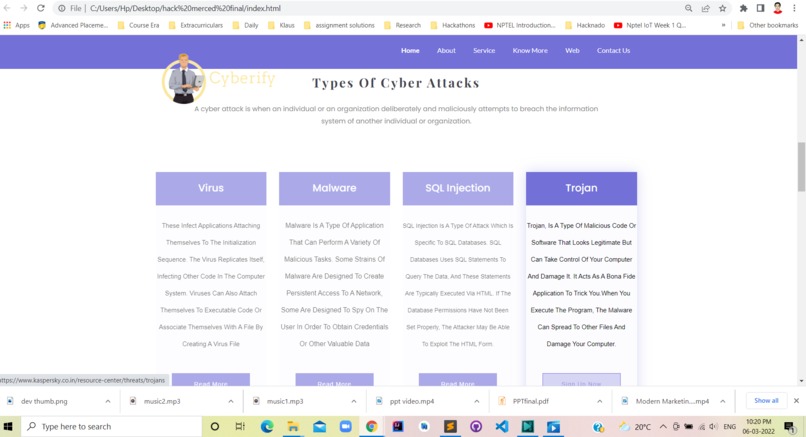The image size is (806, 437).
Task: Open File Explorer from the taskbar
Action: 293,427
